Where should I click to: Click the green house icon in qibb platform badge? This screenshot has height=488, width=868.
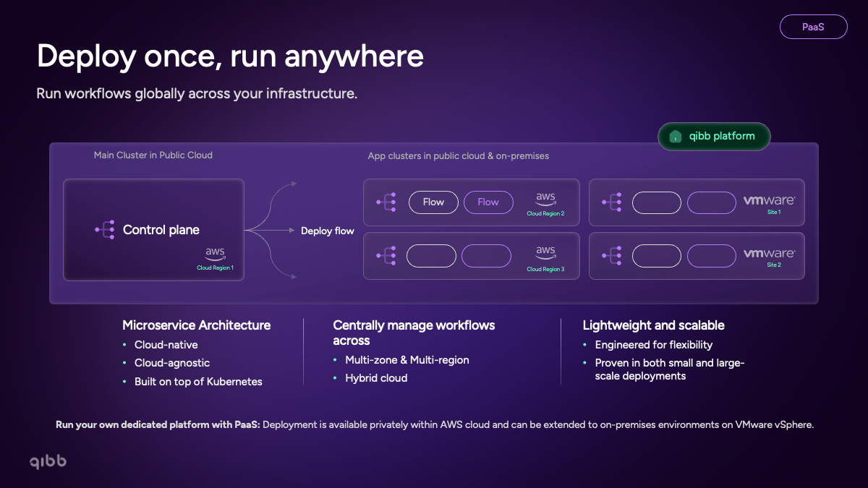[x=676, y=137]
